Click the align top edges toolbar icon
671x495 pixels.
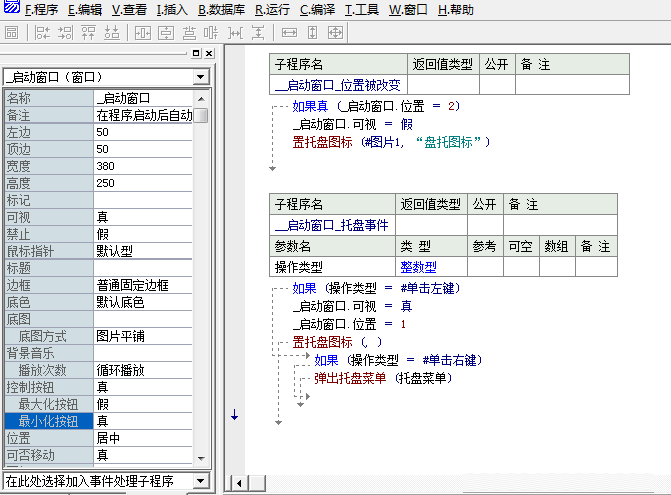[x=88, y=33]
